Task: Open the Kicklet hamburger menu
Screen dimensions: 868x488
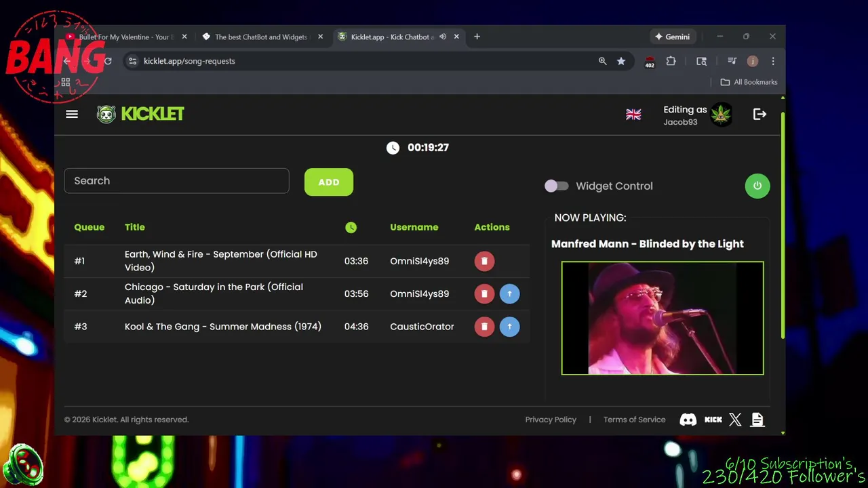Action: 72,114
